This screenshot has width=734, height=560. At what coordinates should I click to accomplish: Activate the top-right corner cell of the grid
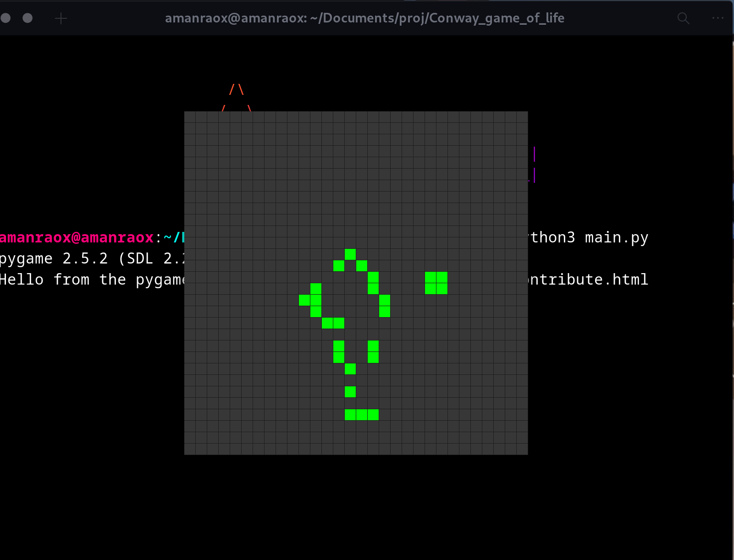point(522,117)
